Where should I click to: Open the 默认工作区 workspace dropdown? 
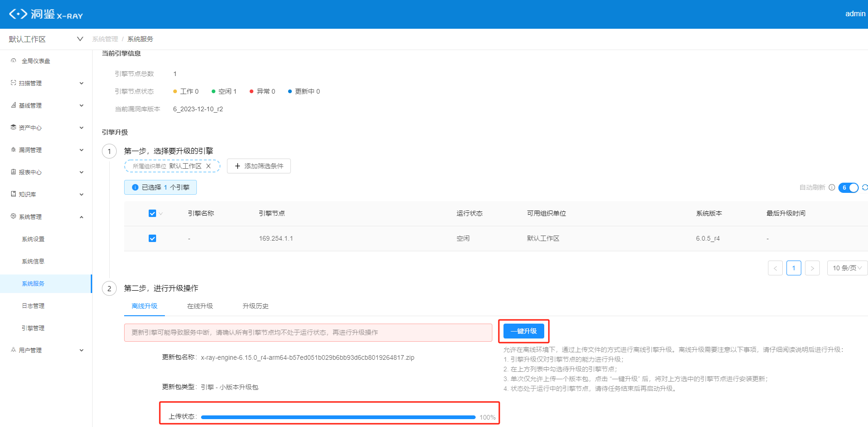click(x=44, y=39)
